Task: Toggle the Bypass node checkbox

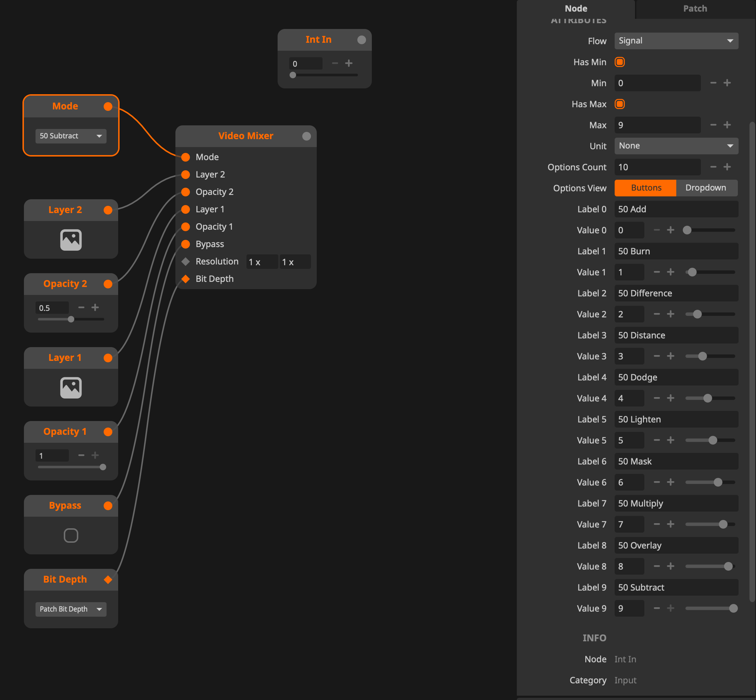Action: [x=71, y=535]
